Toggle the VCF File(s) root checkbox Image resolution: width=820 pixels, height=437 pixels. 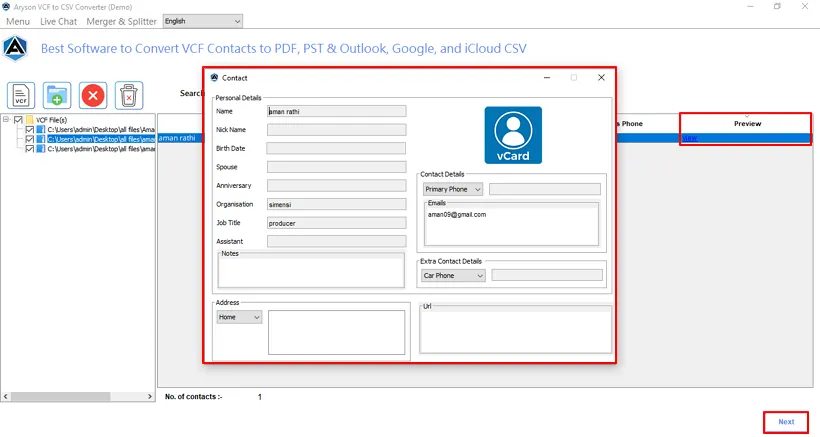pos(18,120)
